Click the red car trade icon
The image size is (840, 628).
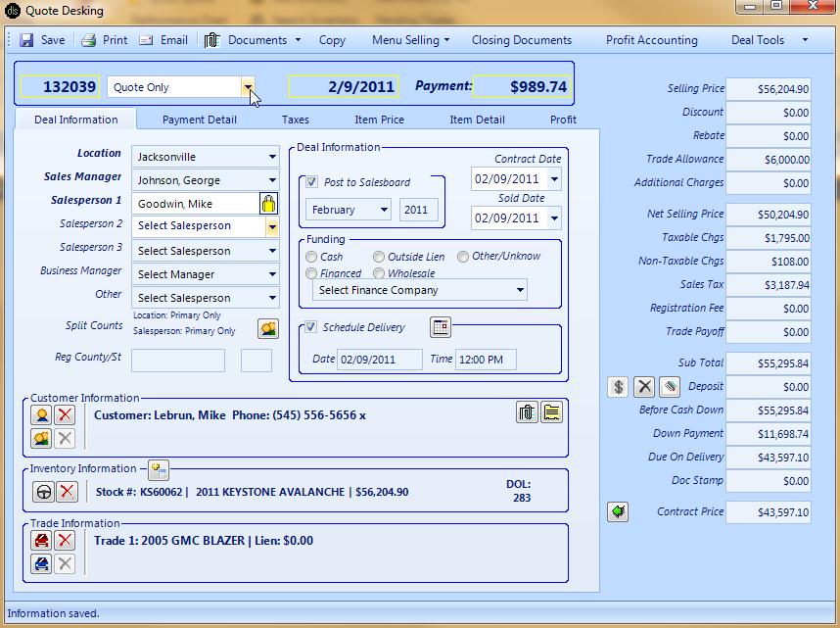click(42, 540)
